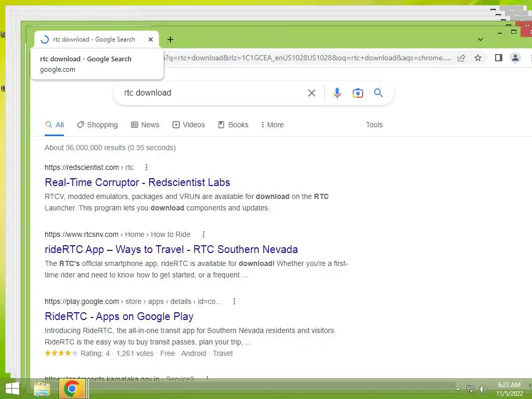
Task: Click Chrome icon in taskbar
Action: pos(72,389)
